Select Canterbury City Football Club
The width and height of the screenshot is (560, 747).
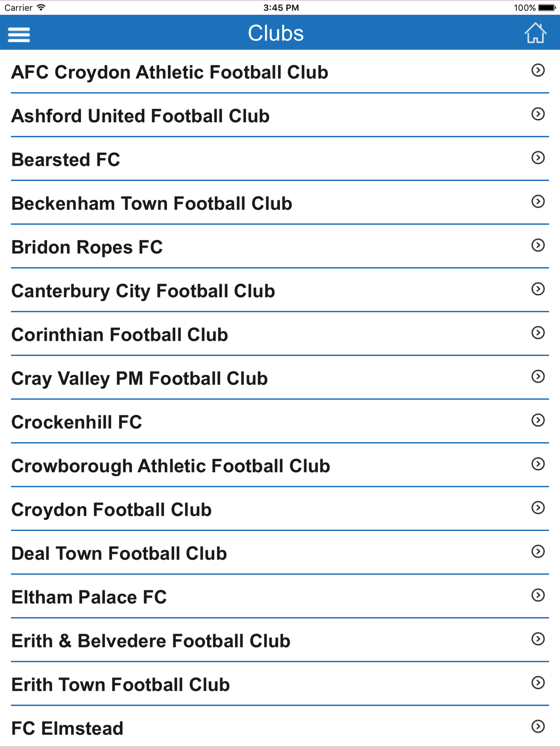pyautogui.click(x=280, y=290)
